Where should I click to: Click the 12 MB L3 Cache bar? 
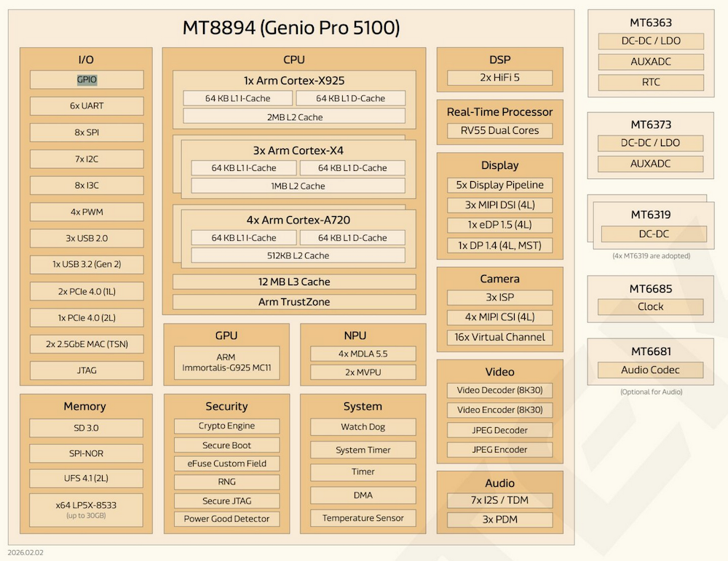[294, 282]
